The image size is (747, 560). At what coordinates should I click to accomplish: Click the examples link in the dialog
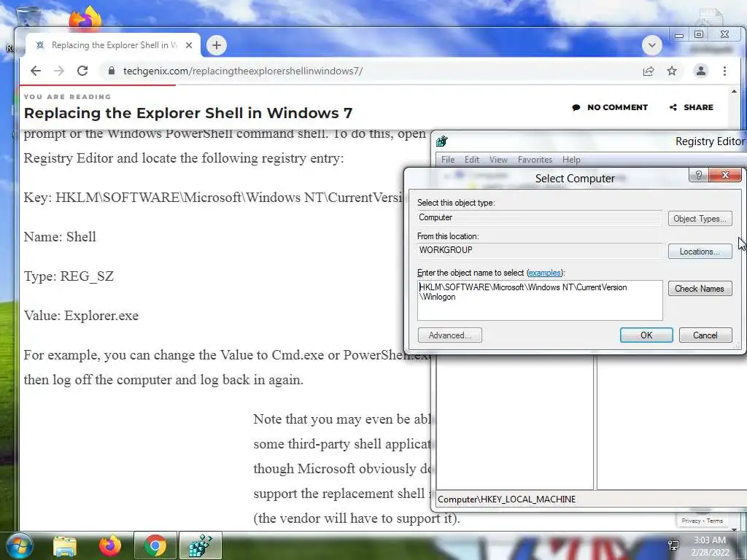click(x=544, y=273)
